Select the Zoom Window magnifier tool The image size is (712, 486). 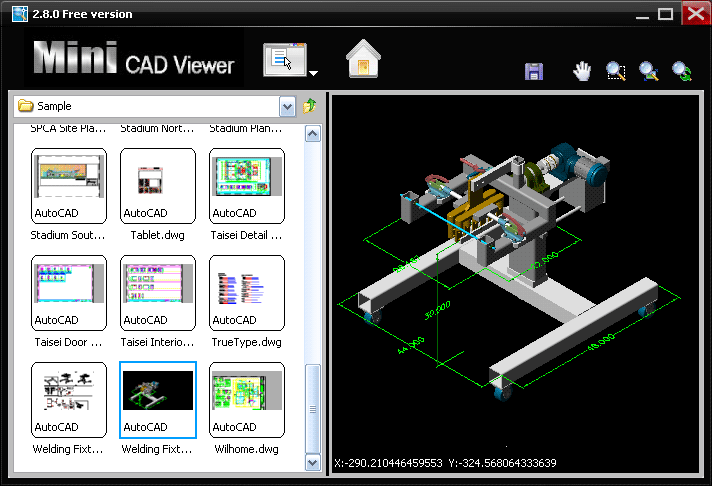point(615,71)
